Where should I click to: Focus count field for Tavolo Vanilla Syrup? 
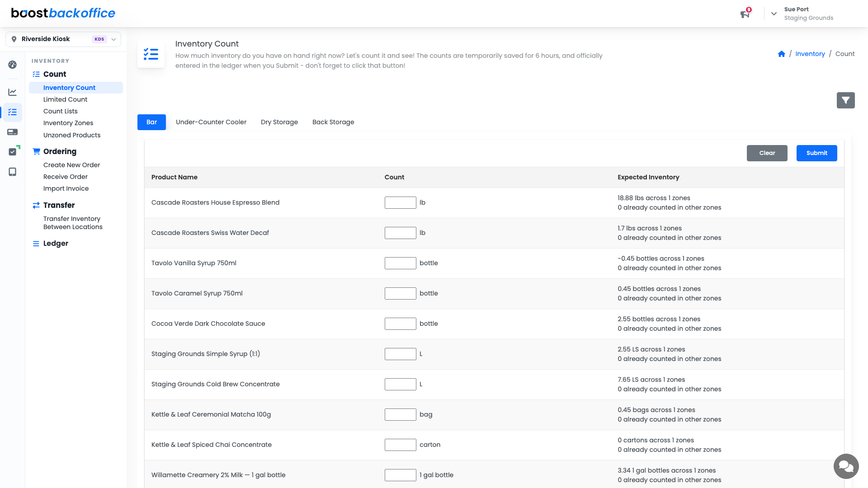pos(401,263)
